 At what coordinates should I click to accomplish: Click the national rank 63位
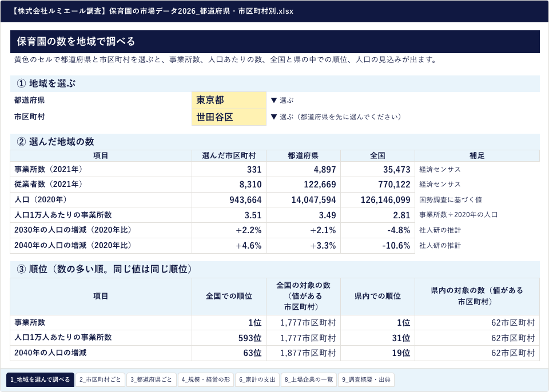tap(229, 353)
